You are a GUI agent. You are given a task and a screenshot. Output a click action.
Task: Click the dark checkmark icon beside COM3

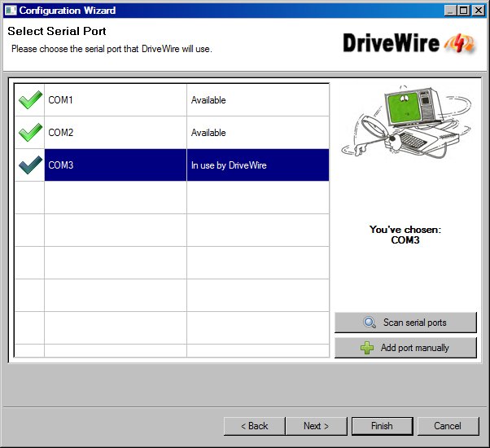pos(30,165)
